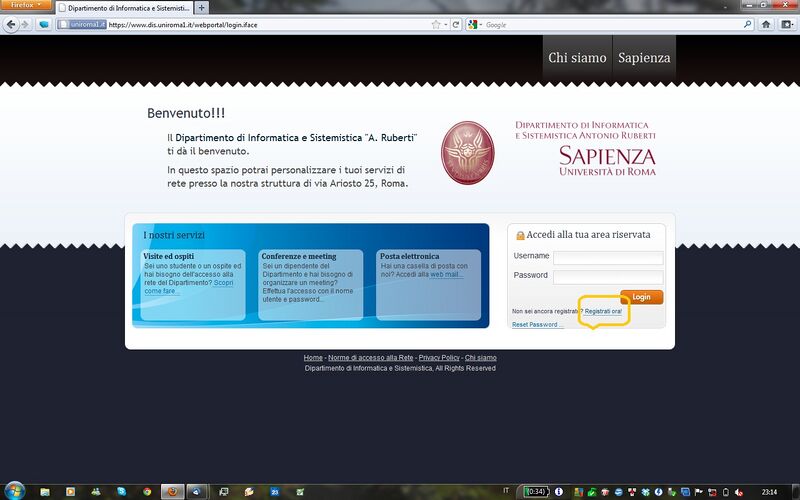Open the Sapienza menu item
Screen dimensions: 800x500
point(644,58)
